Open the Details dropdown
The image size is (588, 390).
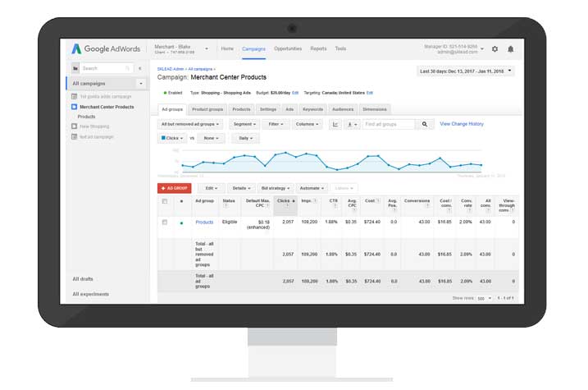pos(241,188)
